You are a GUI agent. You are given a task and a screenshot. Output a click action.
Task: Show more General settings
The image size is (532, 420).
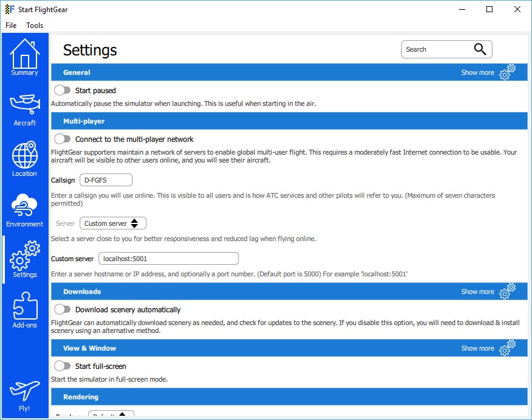pyautogui.click(x=477, y=72)
